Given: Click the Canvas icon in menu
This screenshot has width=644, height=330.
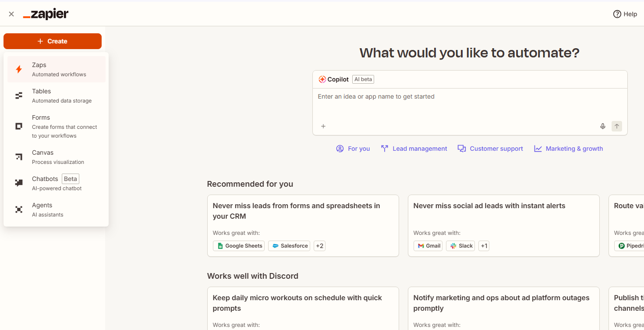Looking at the screenshot, I should tap(19, 157).
